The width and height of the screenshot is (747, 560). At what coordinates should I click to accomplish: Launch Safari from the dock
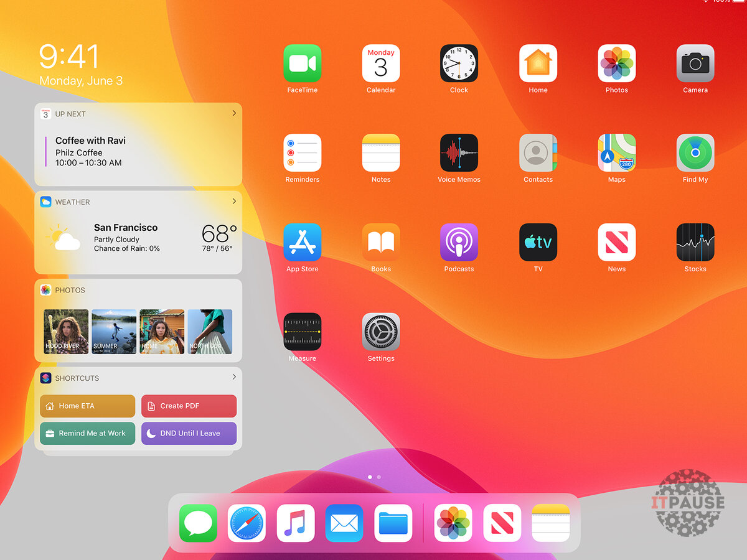click(247, 523)
